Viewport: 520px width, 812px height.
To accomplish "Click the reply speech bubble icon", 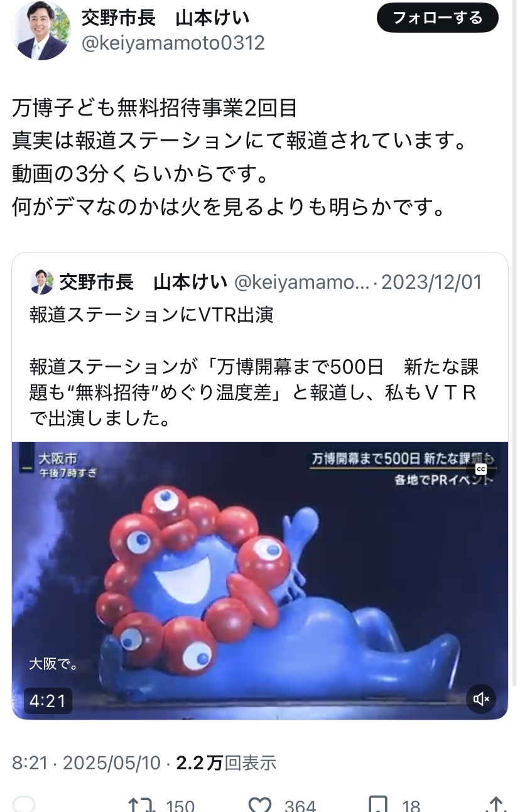I will (24, 804).
